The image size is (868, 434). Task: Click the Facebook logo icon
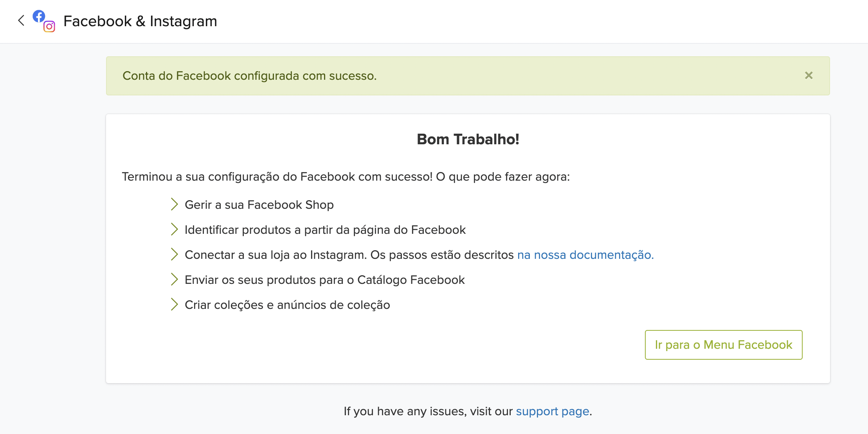coord(39,16)
